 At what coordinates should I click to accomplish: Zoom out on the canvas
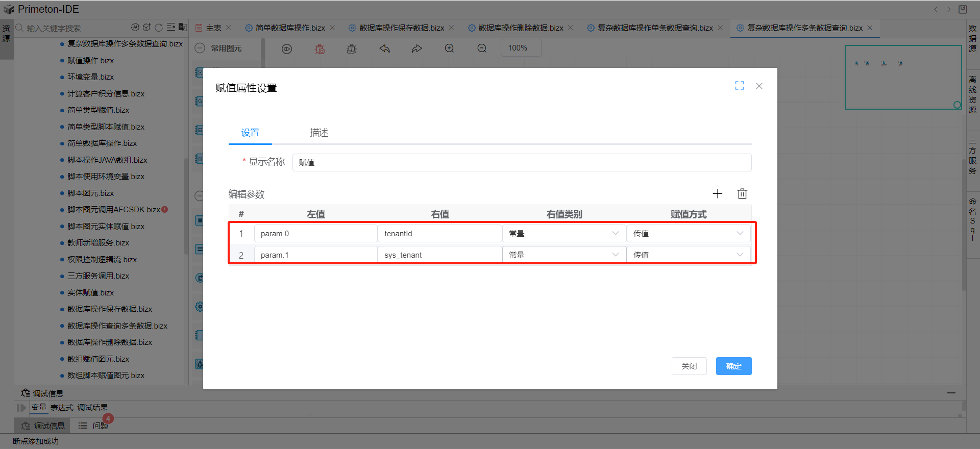(481, 48)
